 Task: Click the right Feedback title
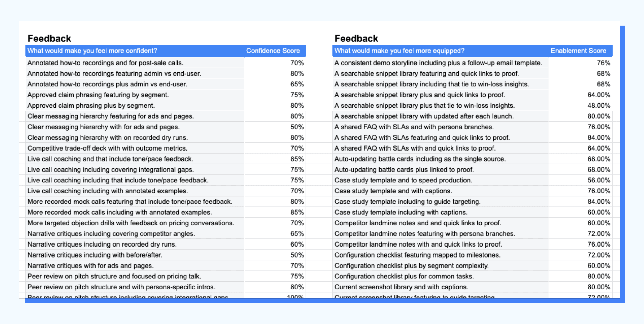tap(356, 39)
